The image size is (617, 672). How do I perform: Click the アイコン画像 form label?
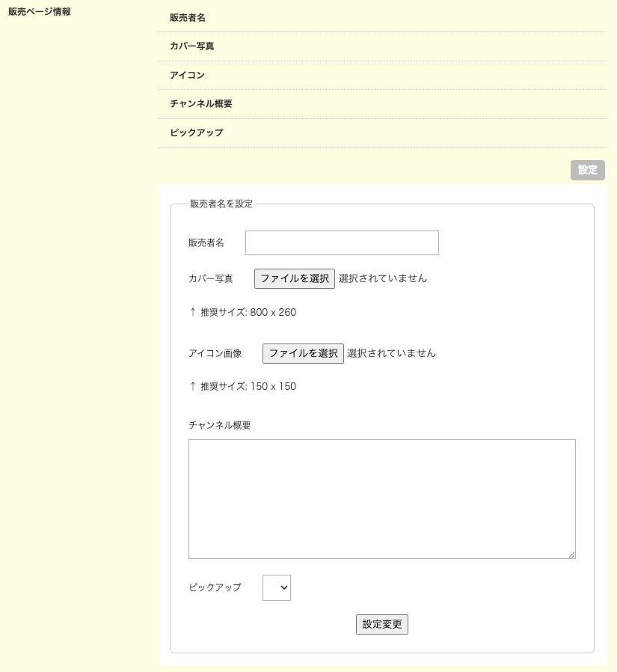215,353
